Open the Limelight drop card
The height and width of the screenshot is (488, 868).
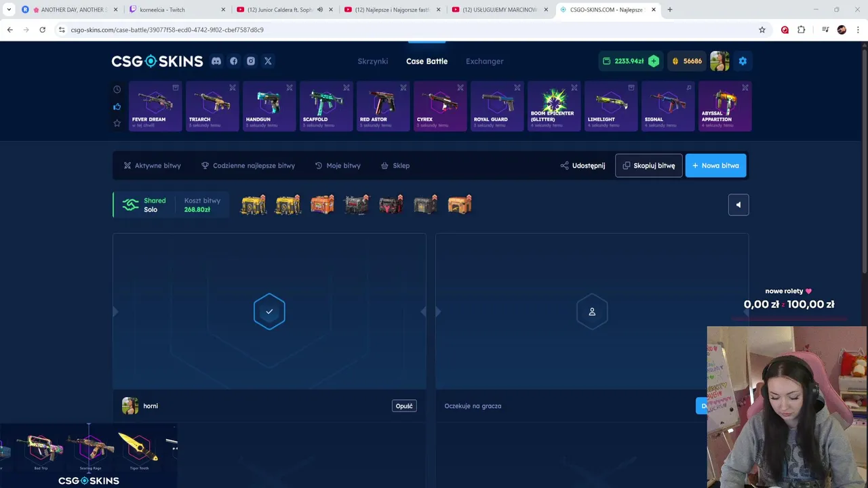[611, 106]
